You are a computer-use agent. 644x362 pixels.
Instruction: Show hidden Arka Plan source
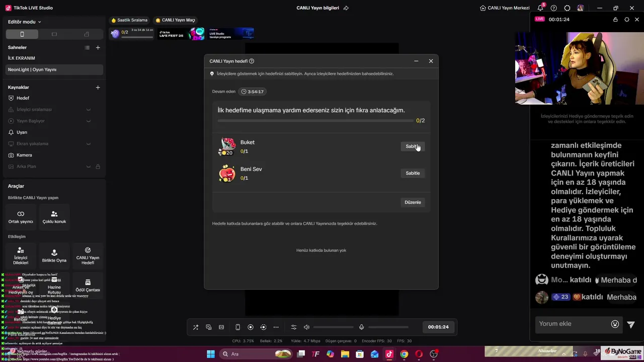coord(89,166)
